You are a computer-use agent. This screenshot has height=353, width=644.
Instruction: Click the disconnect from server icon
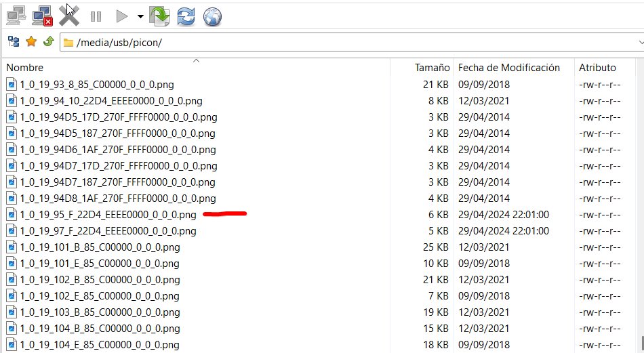point(43,15)
